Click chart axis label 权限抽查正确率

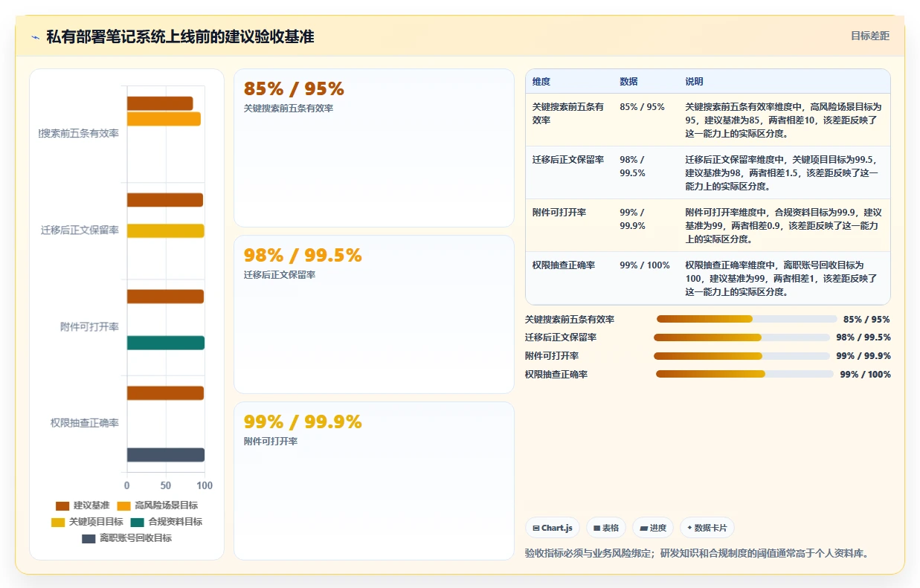pos(85,423)
